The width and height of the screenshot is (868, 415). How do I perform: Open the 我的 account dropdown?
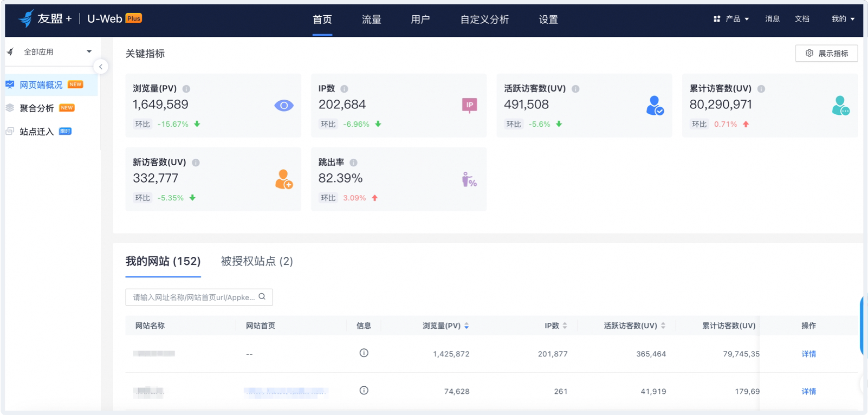click(843, 19)
